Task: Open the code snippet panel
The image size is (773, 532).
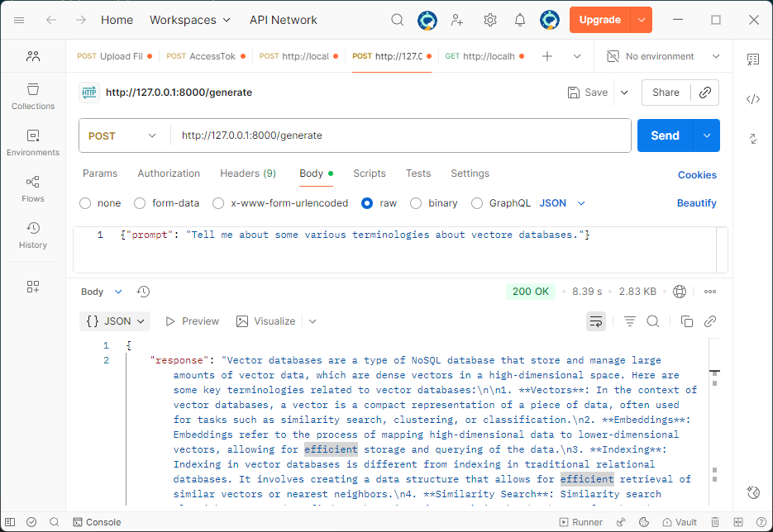Action: click(753, 99)
